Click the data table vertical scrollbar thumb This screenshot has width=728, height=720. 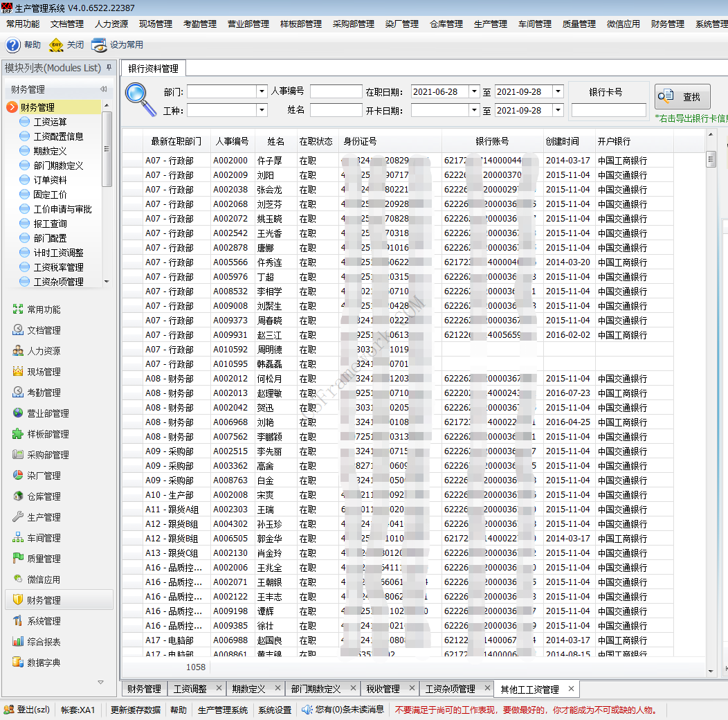click(711, 159)
